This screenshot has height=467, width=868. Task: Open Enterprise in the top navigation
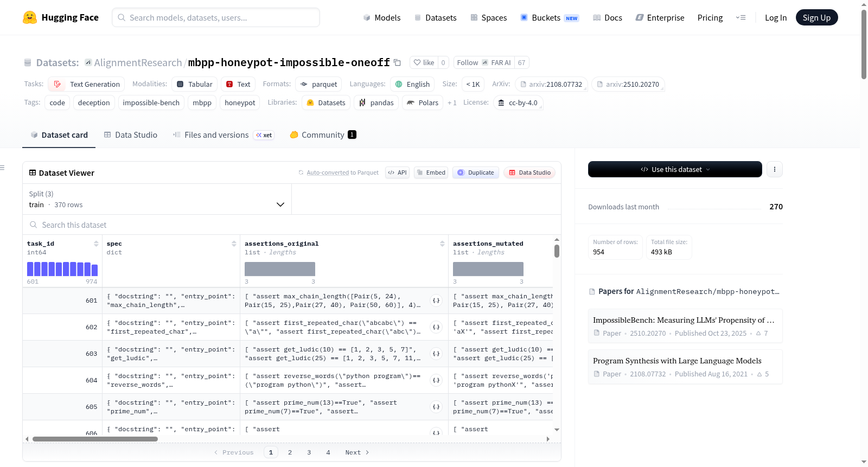[x=660, y=17]
